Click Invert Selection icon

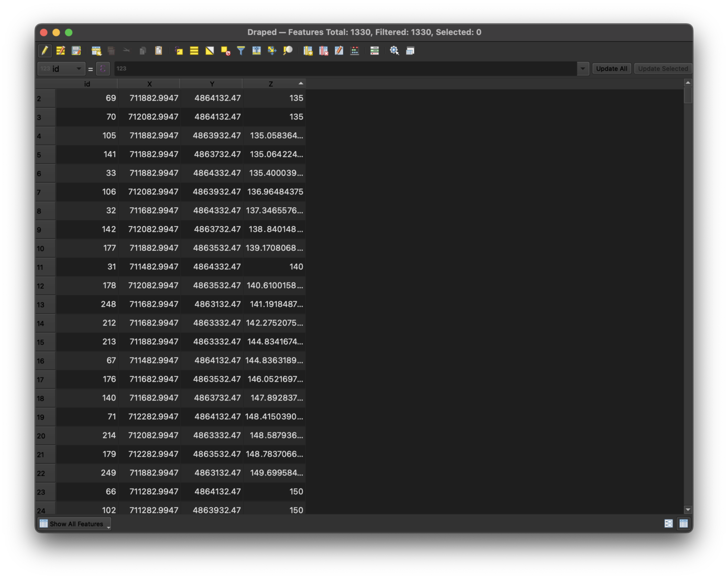(x=209, y=51)
